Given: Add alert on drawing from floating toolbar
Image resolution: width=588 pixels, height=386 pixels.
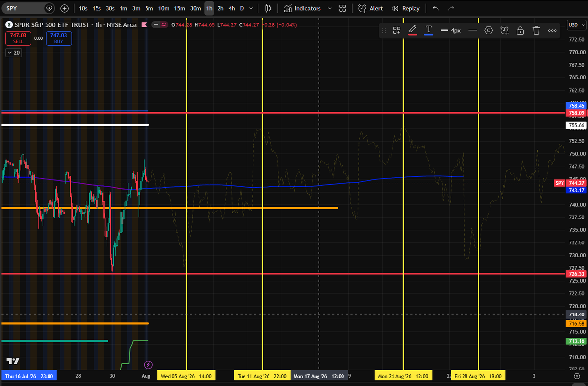Looking at the screenshot, I should point(505,30).
